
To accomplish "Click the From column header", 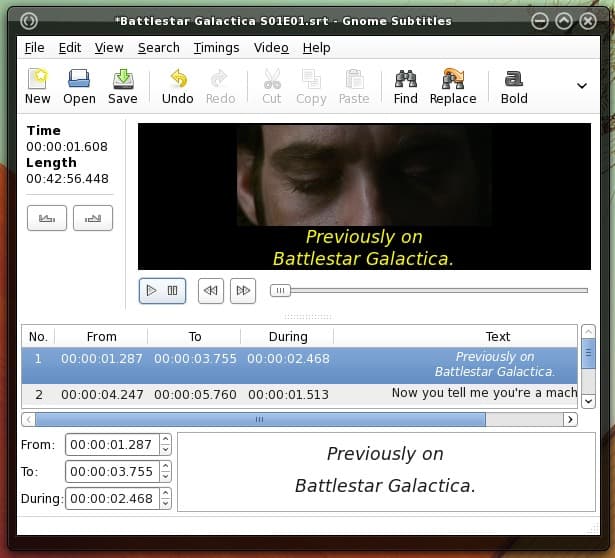I will [x=101, y=336].
